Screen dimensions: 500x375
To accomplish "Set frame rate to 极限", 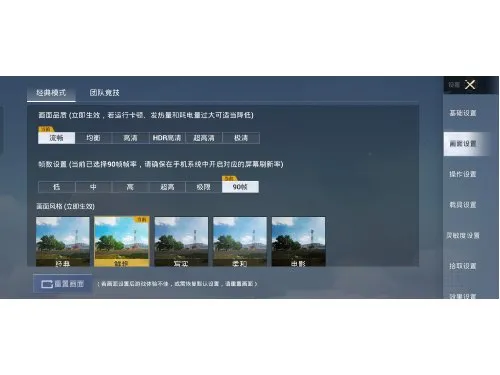I will point(204,187).
